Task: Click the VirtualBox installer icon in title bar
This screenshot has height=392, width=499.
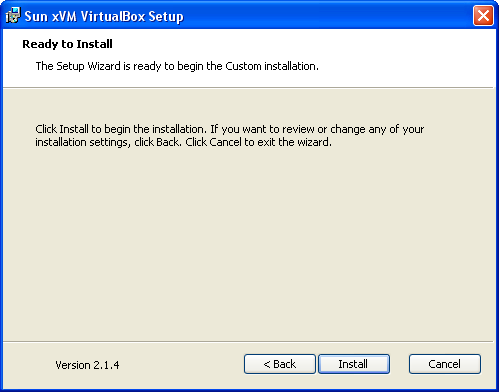Action: click(13, 15)
